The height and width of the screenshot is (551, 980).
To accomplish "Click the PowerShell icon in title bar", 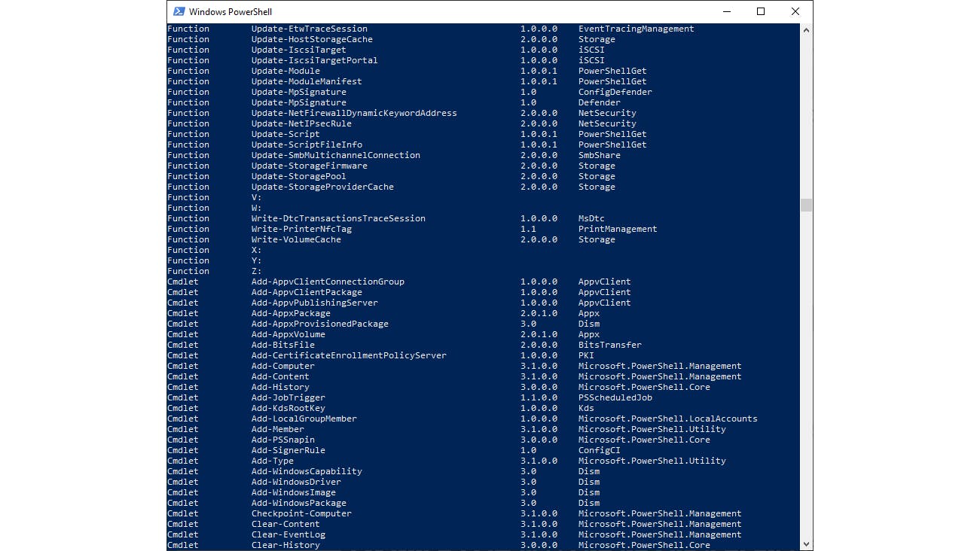I will point(179,11).
